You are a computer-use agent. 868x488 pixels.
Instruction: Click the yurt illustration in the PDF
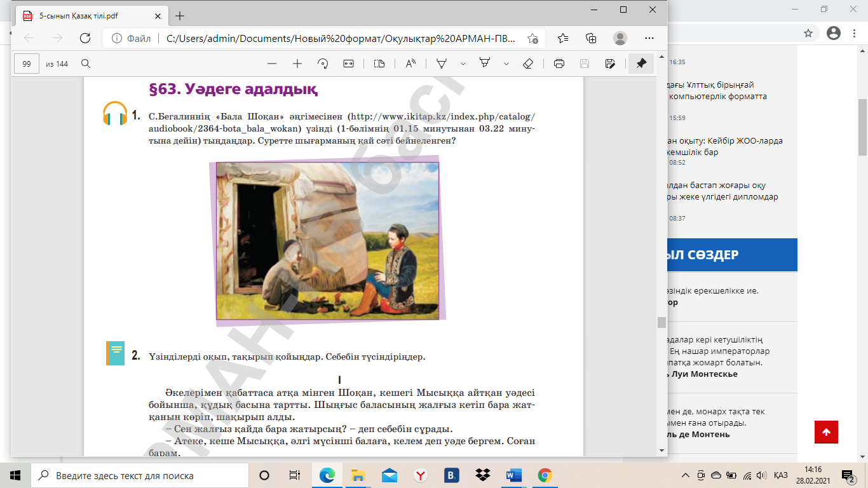point(327,240)
